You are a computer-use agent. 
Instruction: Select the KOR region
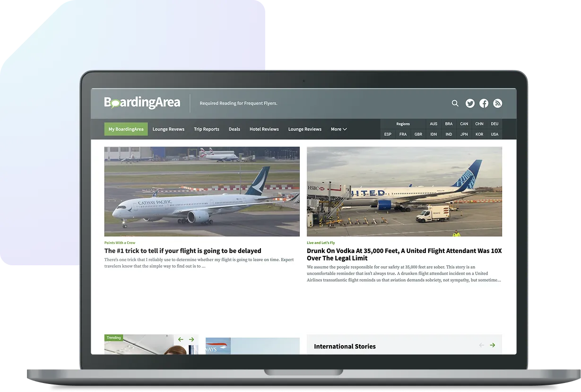click(x=479, y=134)
